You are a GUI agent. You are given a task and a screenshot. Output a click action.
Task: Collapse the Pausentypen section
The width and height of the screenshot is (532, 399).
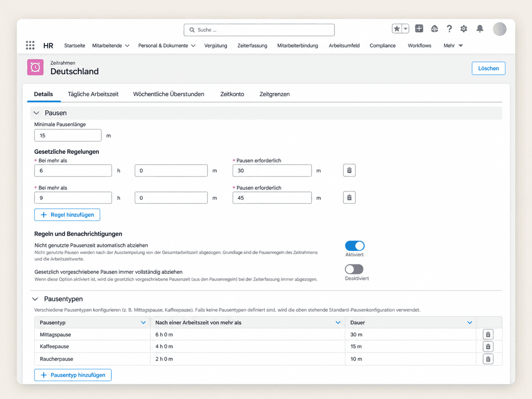(35, 299)
